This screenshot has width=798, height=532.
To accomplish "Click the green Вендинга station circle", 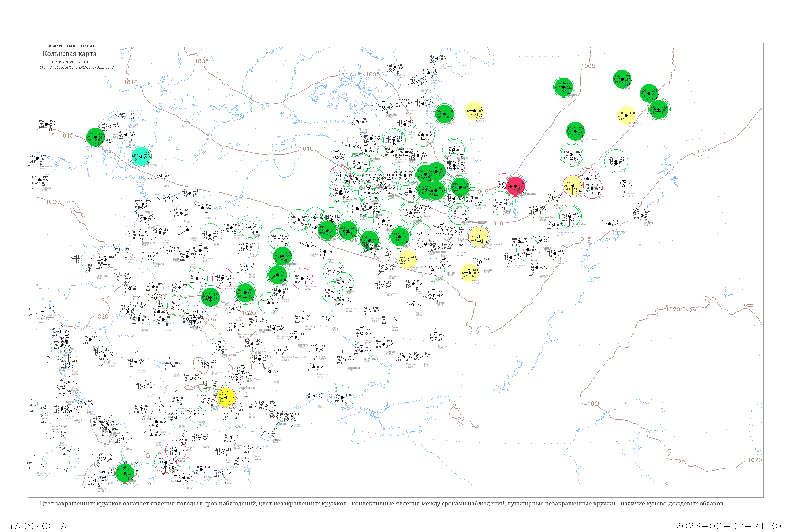I will click(x=564, y=87).
